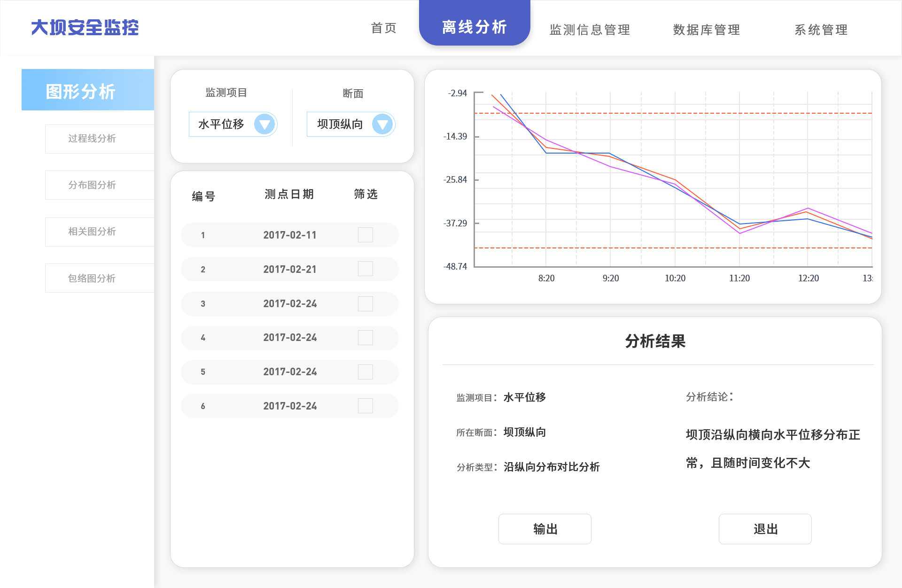Click the 退出 button

(x=765, y=529)
